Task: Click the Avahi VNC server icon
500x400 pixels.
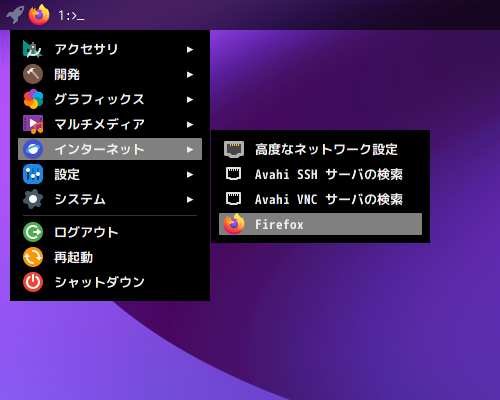Action: tap(233, 199)
